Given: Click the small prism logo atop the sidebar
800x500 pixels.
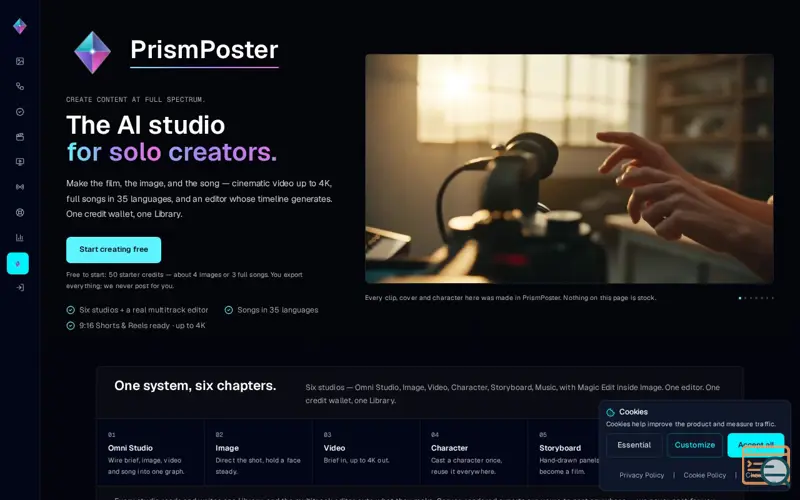Looking at the screenshot, I should pyautogui.click(x=20, y=26).
